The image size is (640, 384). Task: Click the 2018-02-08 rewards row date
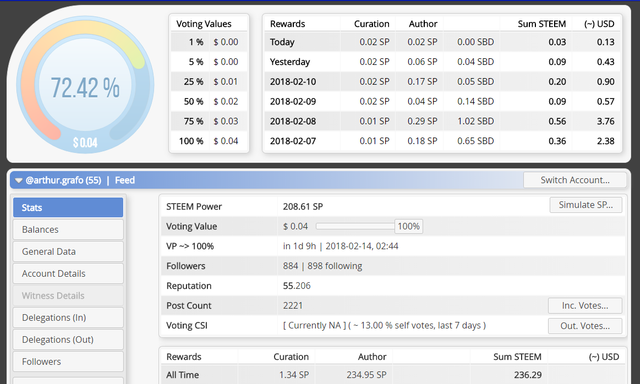tap(293, 121)
